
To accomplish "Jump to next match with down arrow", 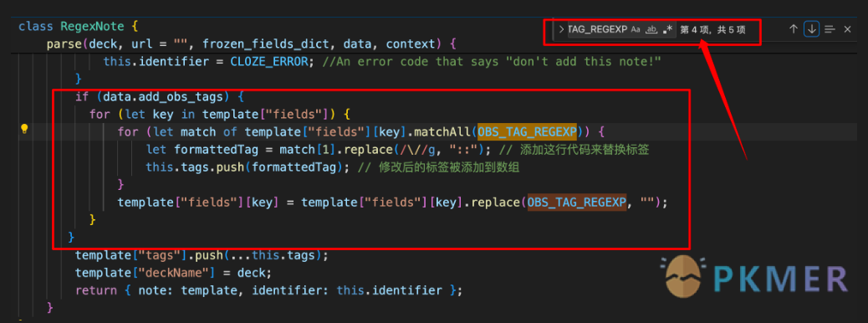I will (811, 29).
